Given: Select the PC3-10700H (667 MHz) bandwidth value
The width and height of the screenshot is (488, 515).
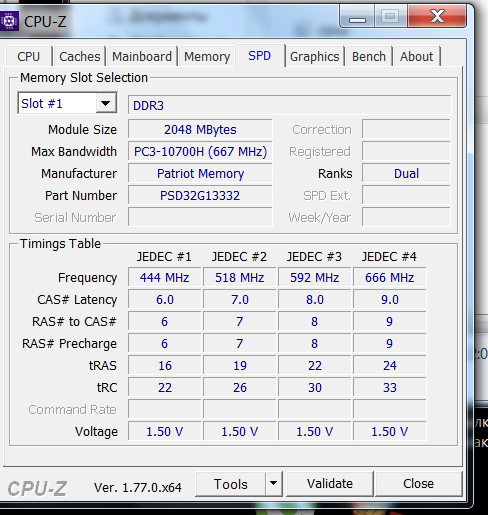Looking at the screenshot, I should point(200,152).
